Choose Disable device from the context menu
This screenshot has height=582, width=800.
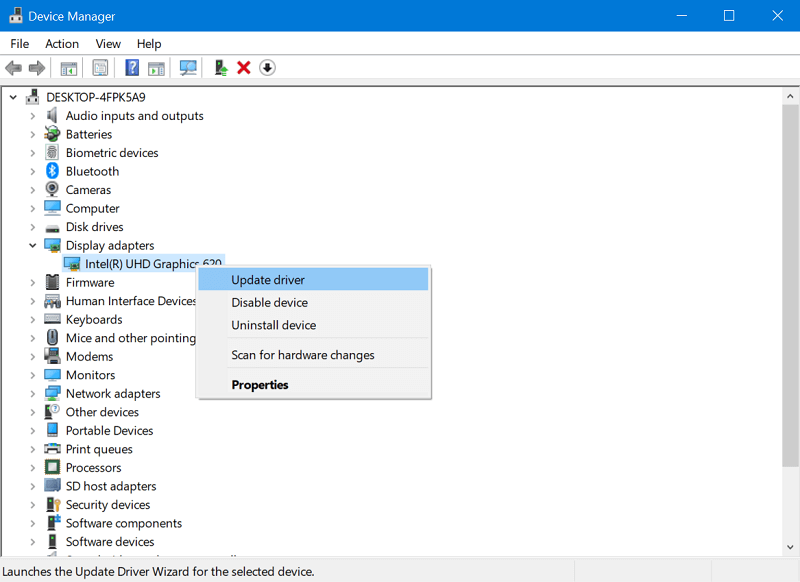(x=313, y=302)
